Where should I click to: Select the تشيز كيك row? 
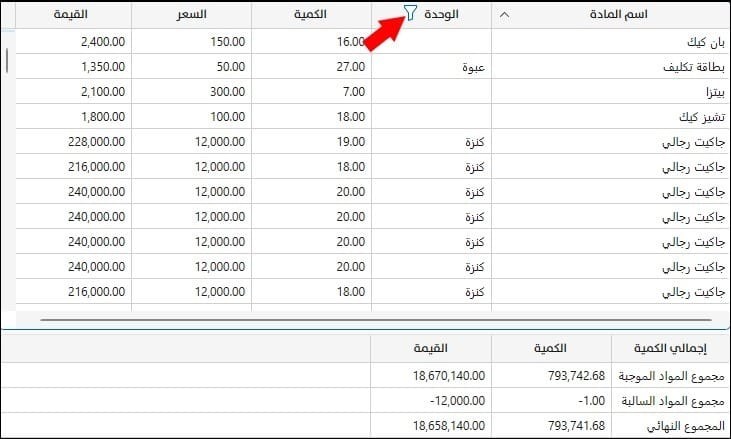coord(373,117)
